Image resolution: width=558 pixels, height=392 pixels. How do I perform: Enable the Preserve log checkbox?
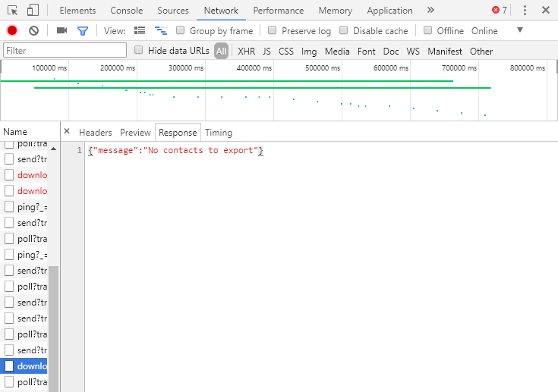273,31
